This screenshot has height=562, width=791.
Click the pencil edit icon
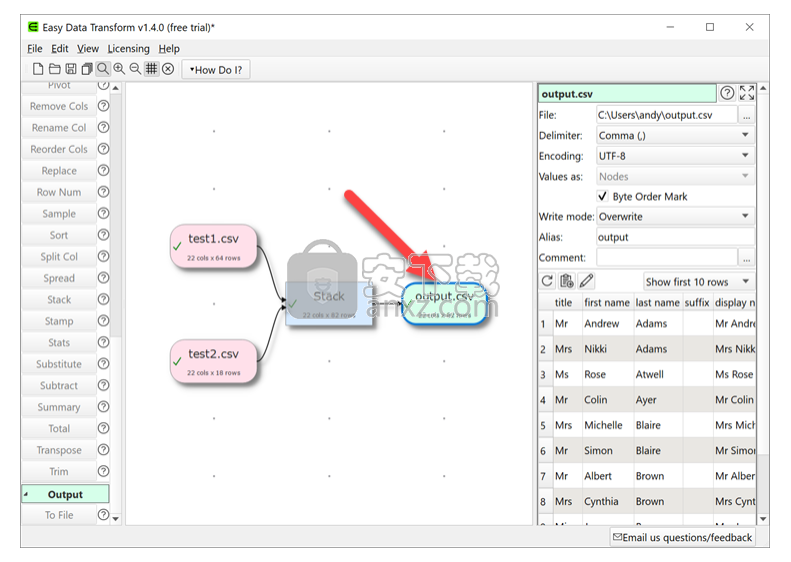586,281
